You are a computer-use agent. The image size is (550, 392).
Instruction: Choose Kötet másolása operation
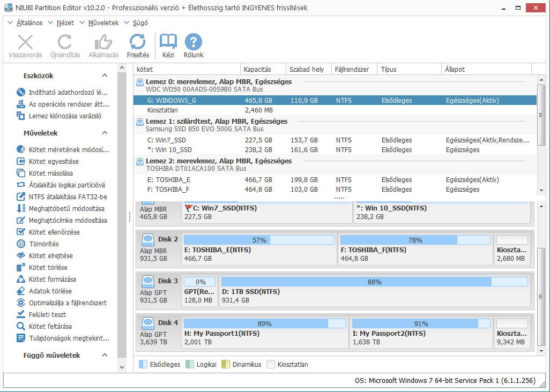point(51,173)
